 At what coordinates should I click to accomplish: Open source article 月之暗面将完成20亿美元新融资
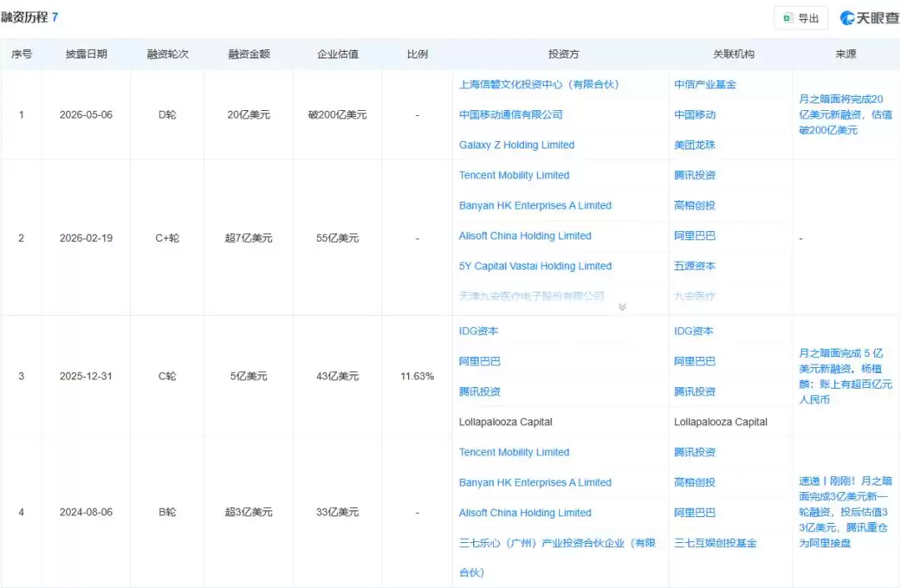click(845, 115)
